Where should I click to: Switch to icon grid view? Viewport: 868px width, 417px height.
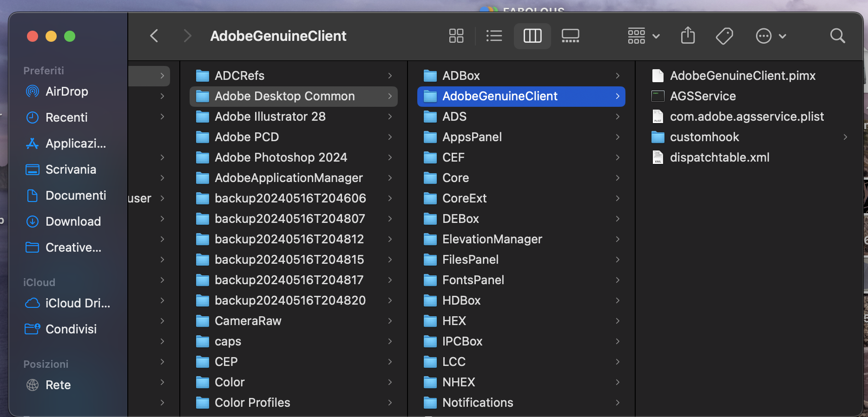(456, 36)
